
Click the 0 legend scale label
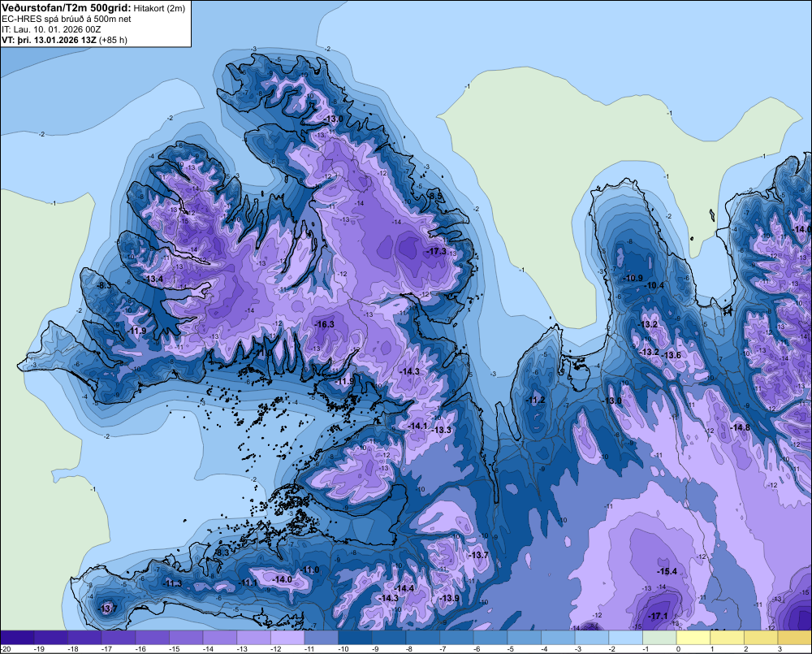pos(678,649)
